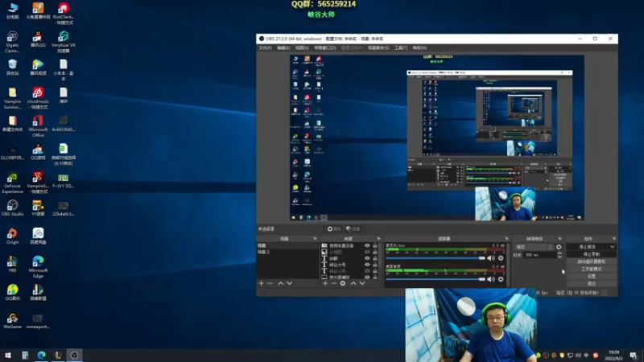The width and height of the screenshot is (644, 362).
Task: Toggle visibility of QQ群 text source
Action: pyautogui.click(x=367, y=258)
